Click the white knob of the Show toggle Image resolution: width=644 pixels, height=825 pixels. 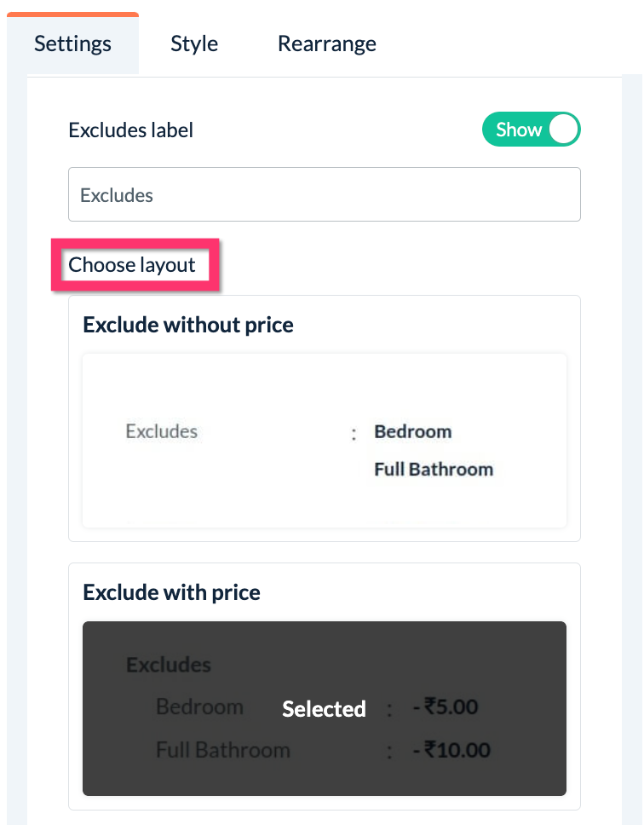coord(563,130)
